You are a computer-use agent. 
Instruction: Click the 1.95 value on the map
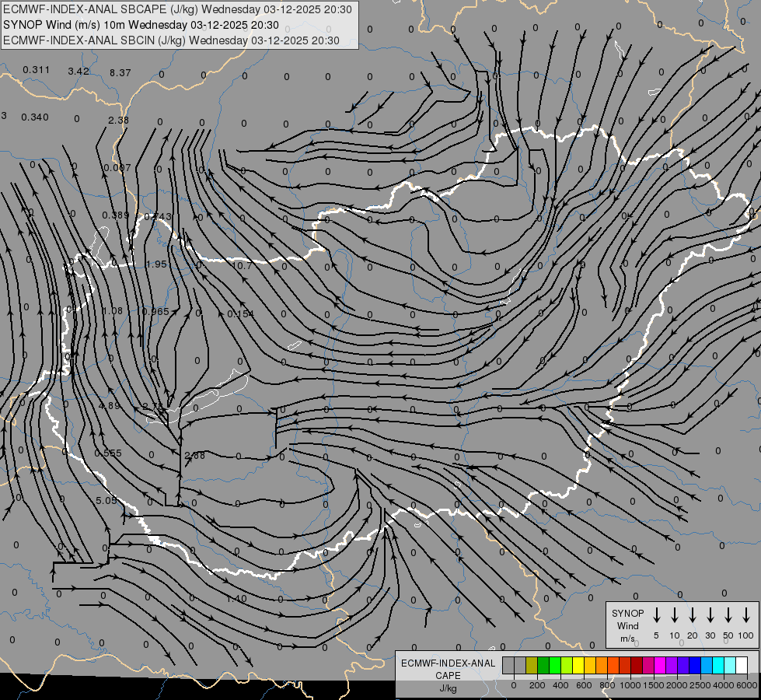point(156,264)
